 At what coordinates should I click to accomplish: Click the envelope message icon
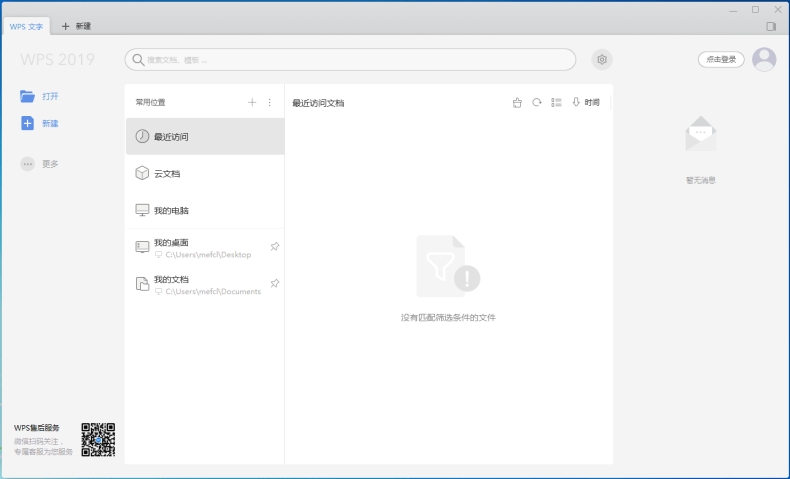click(x=701, y=133)
